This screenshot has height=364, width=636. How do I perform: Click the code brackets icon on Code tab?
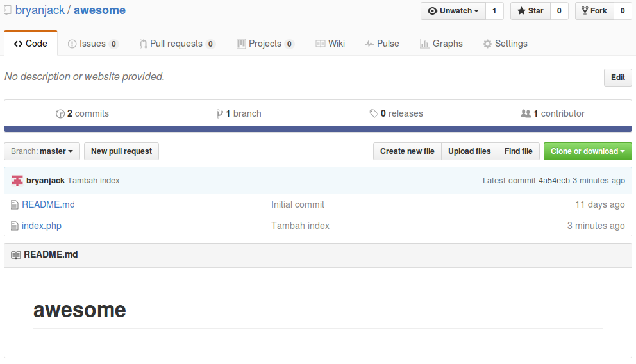(x=18, y=44)
